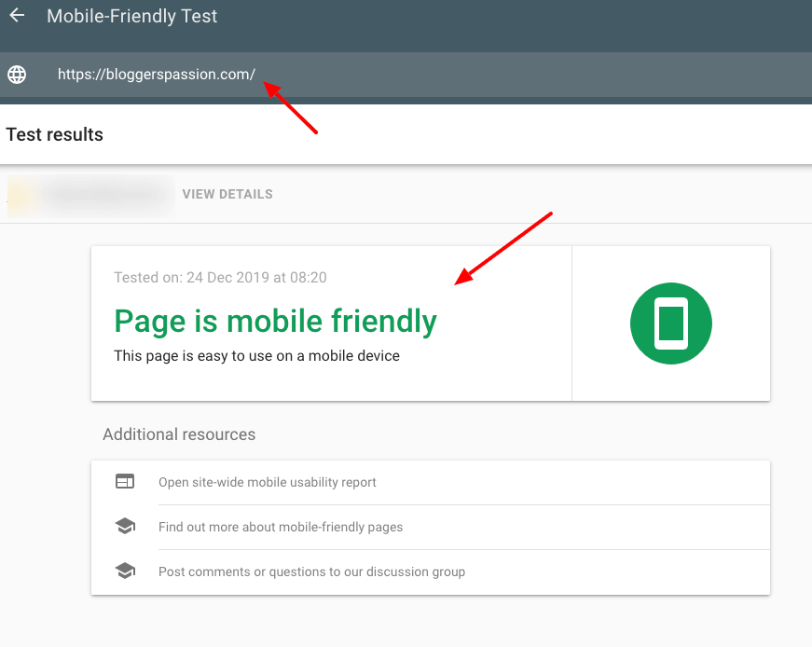Screen dimensions: 812x647
Task: Click the Mobile-Friendly Test title
Action: (131, 16)
